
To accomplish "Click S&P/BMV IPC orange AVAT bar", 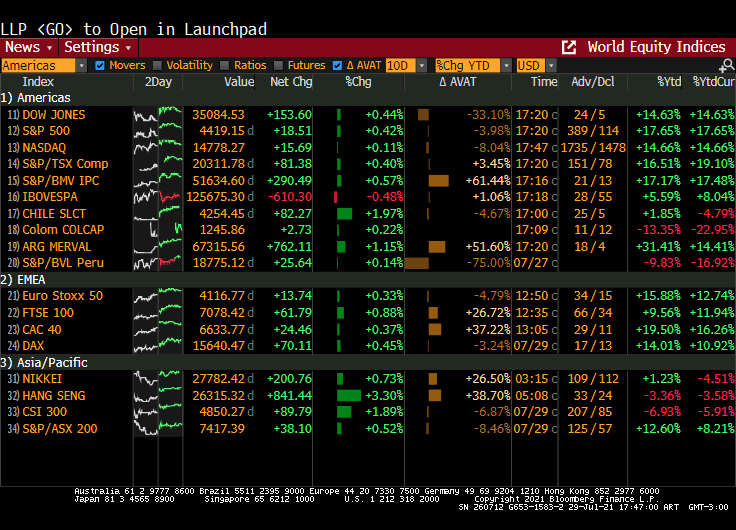I will point(438,181).
